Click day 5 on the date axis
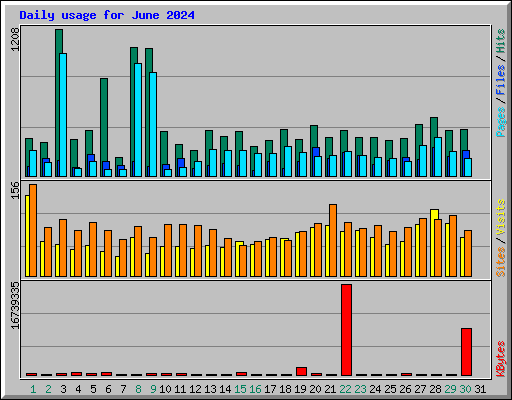Screen dimensions: 512x400 pos(93,389)
